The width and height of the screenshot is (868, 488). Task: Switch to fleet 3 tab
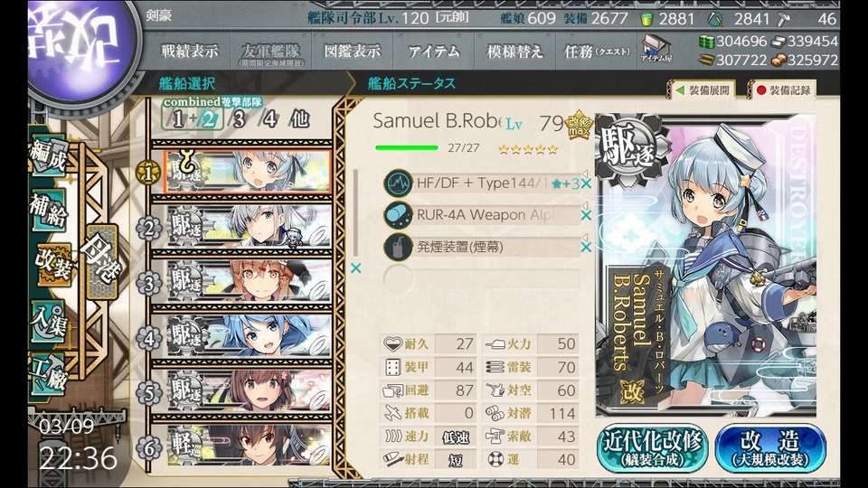239,119
